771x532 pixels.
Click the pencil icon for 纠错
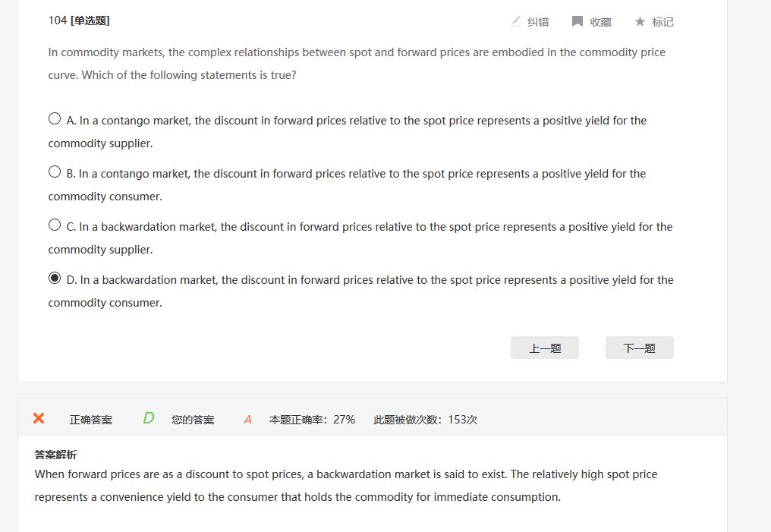(x=516, y=21)
